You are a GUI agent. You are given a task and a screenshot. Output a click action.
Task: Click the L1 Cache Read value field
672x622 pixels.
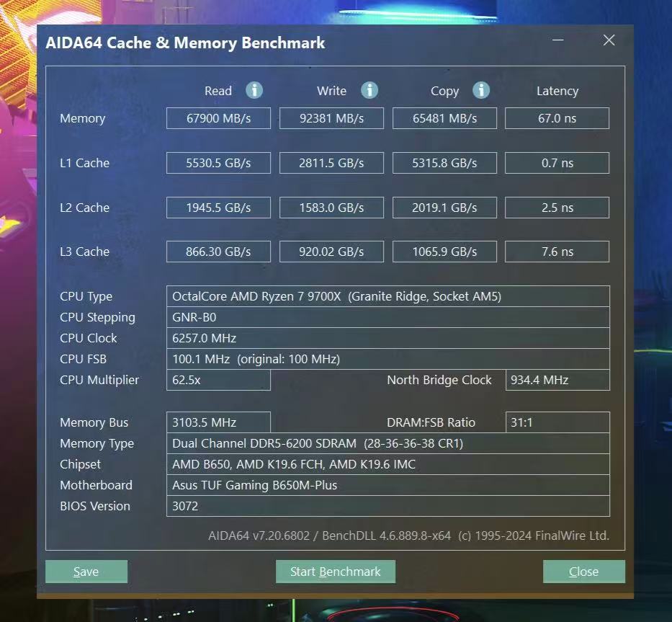(x=218, y=163)
